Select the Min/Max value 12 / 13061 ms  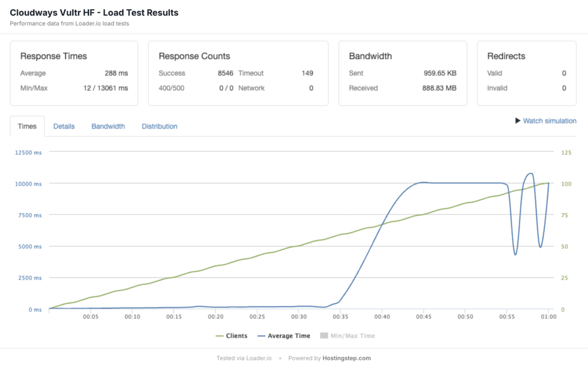(106, 88)
